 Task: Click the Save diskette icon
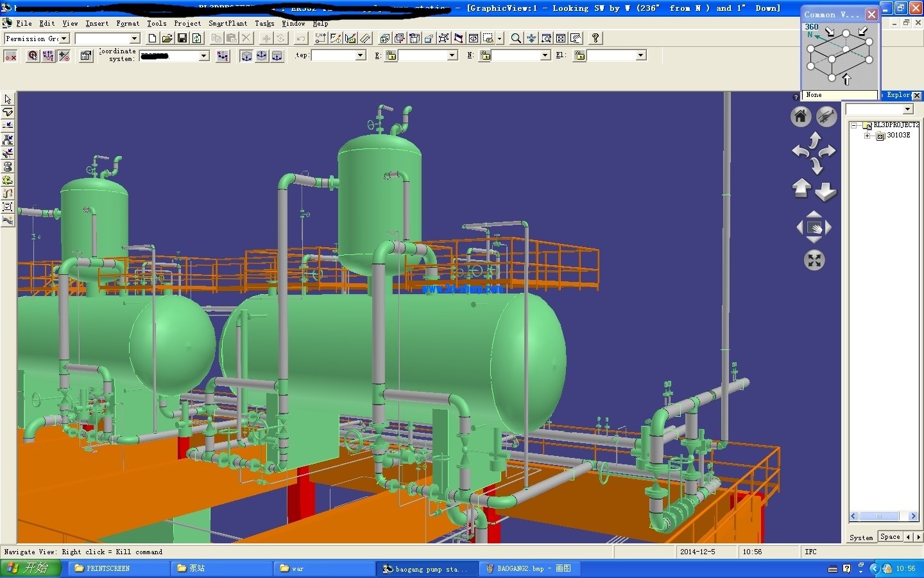(x=182, y=39)
